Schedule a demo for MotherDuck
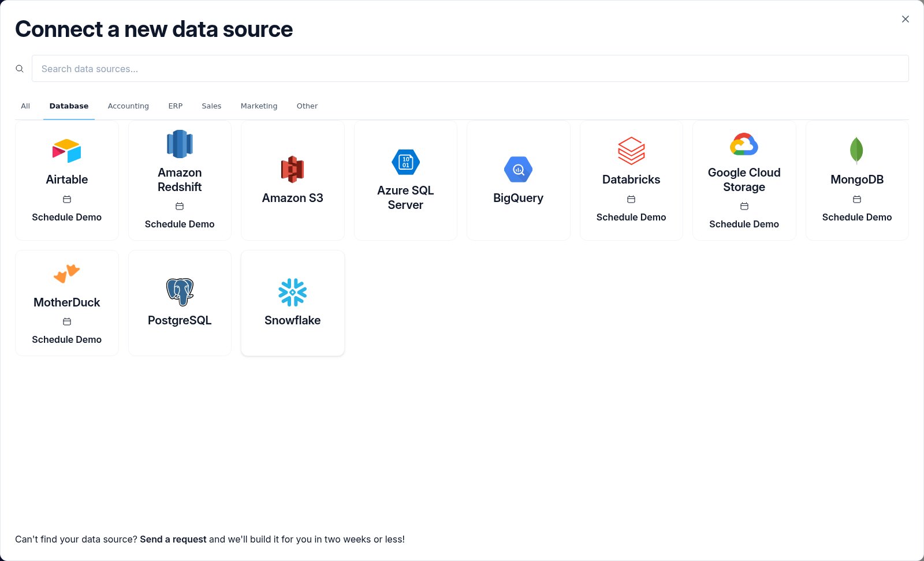The width and height of the screenshot is (924, 561). click(67, 339)
